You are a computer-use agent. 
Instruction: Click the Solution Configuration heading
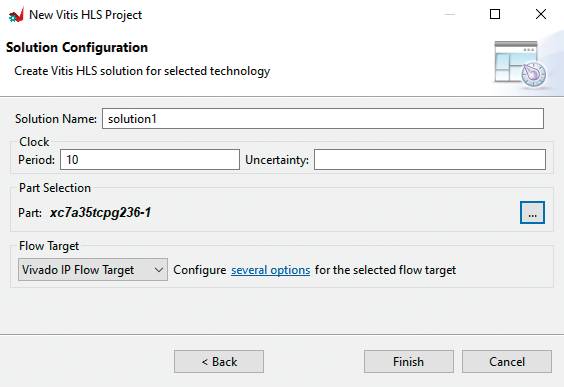pyautogui.click(x=77, y=47)
